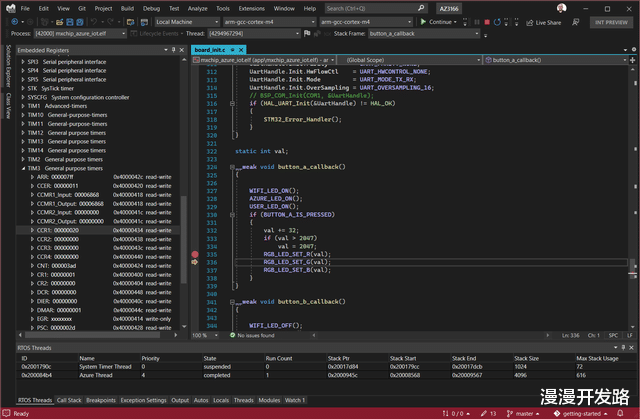Stop debugging with the red square
This screenshot has width=640, height=419.
(487, 22)
